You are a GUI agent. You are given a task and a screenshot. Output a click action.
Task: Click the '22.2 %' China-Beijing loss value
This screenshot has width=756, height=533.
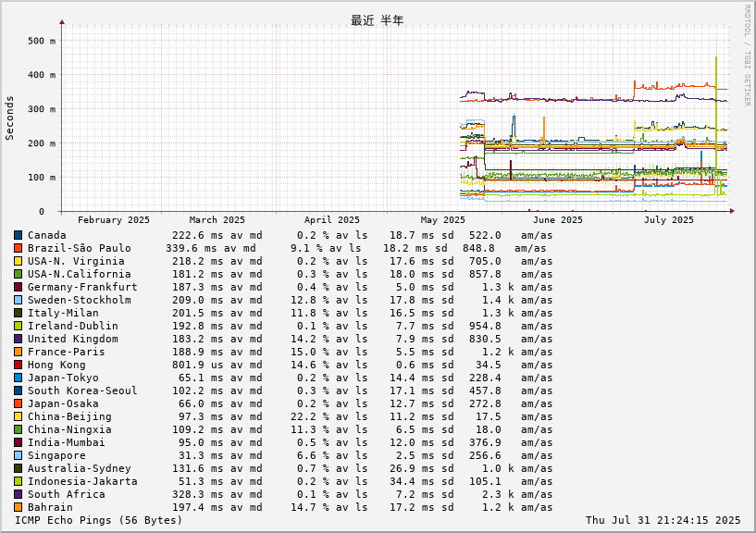(x=310, y=416)
